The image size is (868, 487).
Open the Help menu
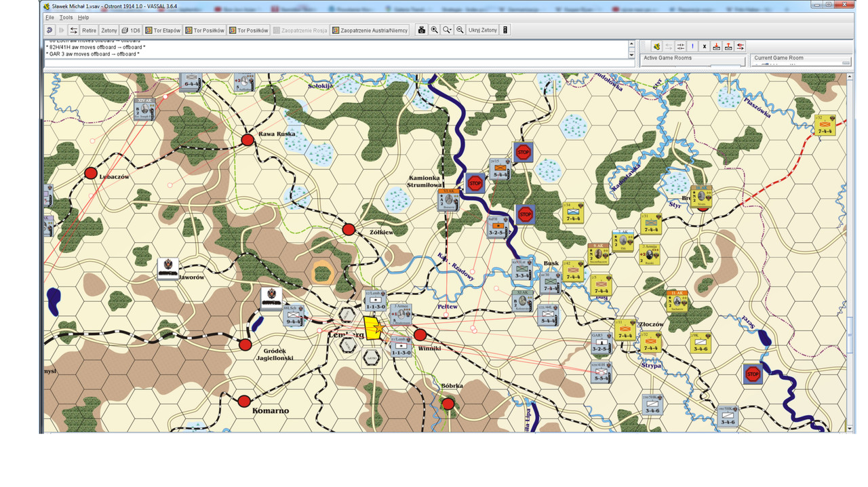coord(83,18)
